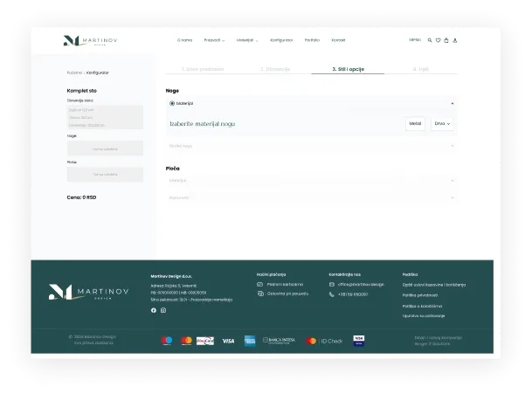Go to step 2 Dimenzije tab
The height and width of the screenshot is (394, 532).
pyautogui.click(x=275, y=69)
